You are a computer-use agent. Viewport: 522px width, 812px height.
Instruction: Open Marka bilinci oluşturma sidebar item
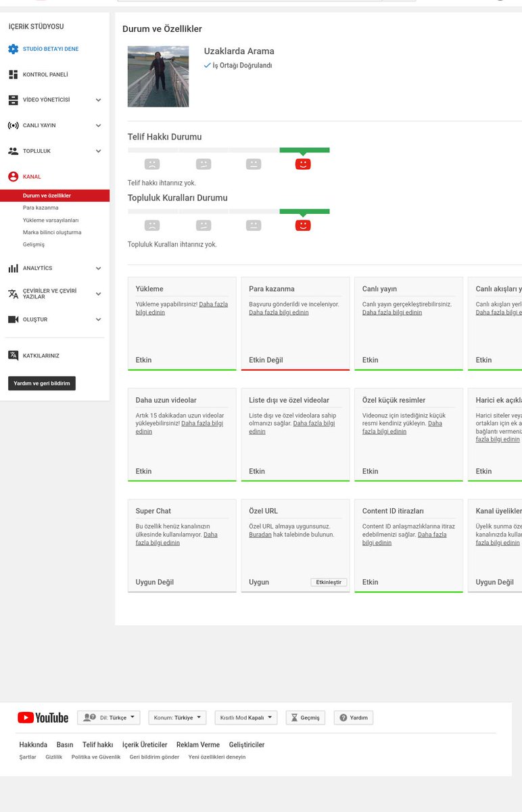52,232
